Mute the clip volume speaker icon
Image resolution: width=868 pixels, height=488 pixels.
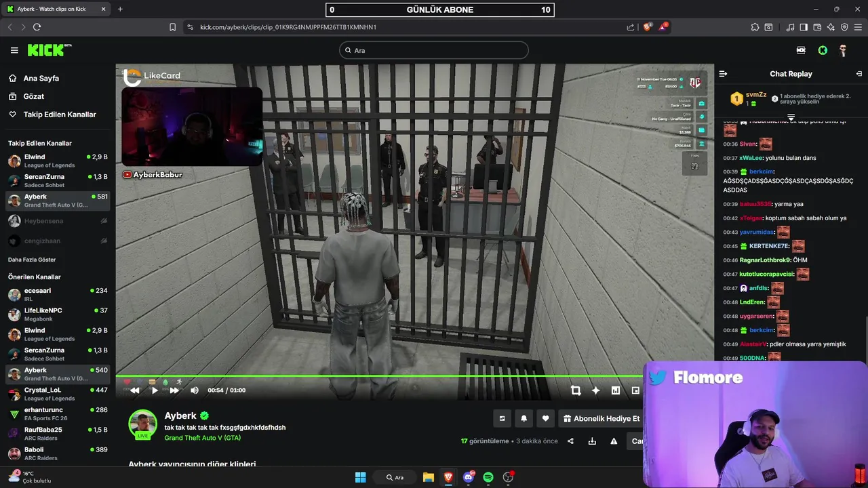coord(195,390)
